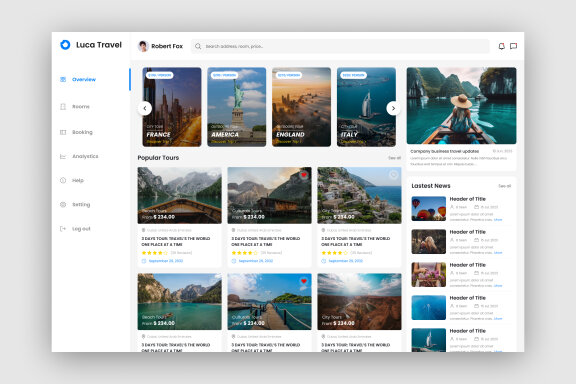The image size is (576, 384).
Task: Click the Overview sidebar icon
Action: (x=63, y=79)
